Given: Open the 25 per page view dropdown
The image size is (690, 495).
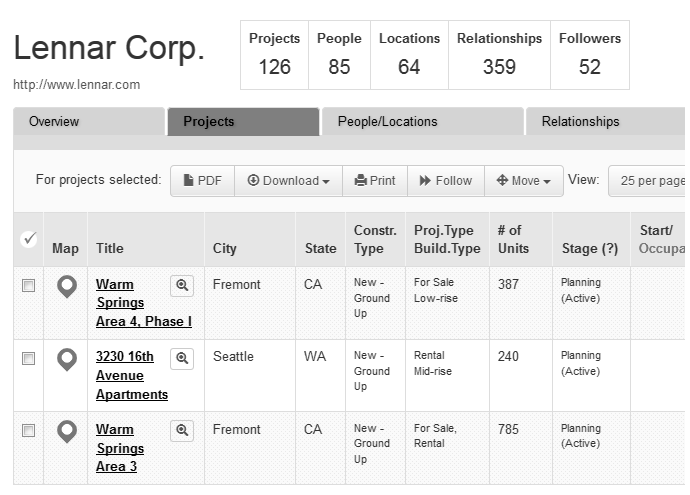Looking at the screenshot, I should point(647,181).
